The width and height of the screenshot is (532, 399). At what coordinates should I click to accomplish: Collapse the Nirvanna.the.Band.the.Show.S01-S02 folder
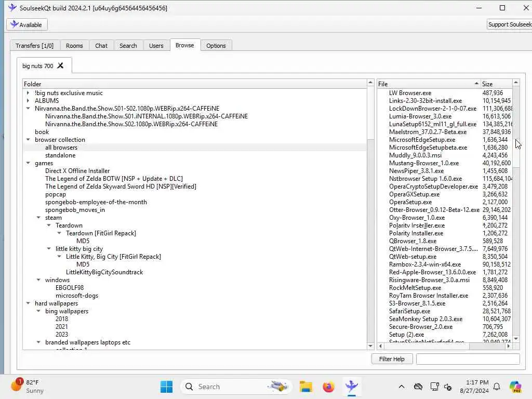pyautogui.click(x=28, y=108)
